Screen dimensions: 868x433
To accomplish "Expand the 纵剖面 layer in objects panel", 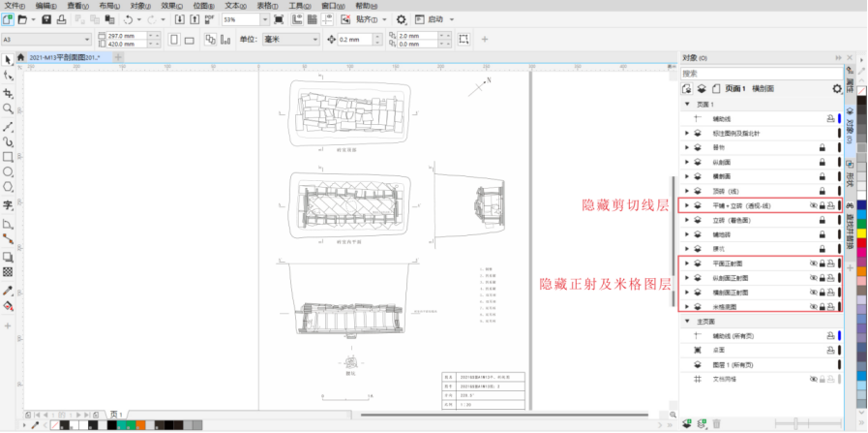I will pos(686,162).
